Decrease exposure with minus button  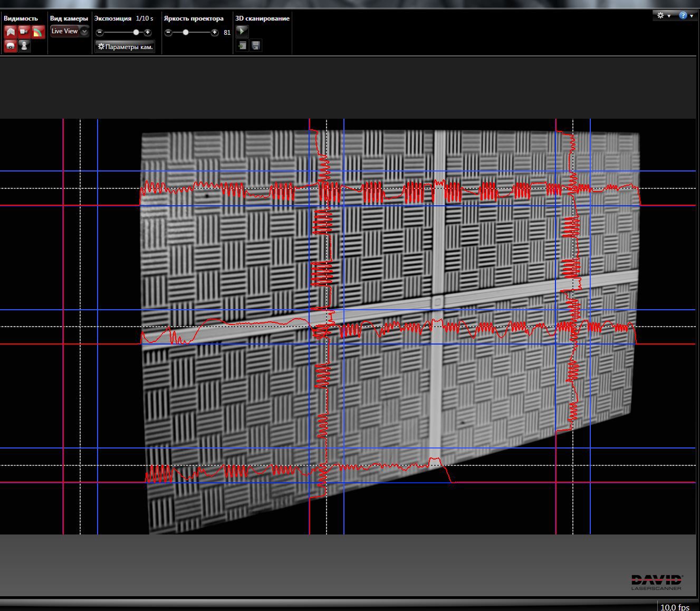click(100, 33)
